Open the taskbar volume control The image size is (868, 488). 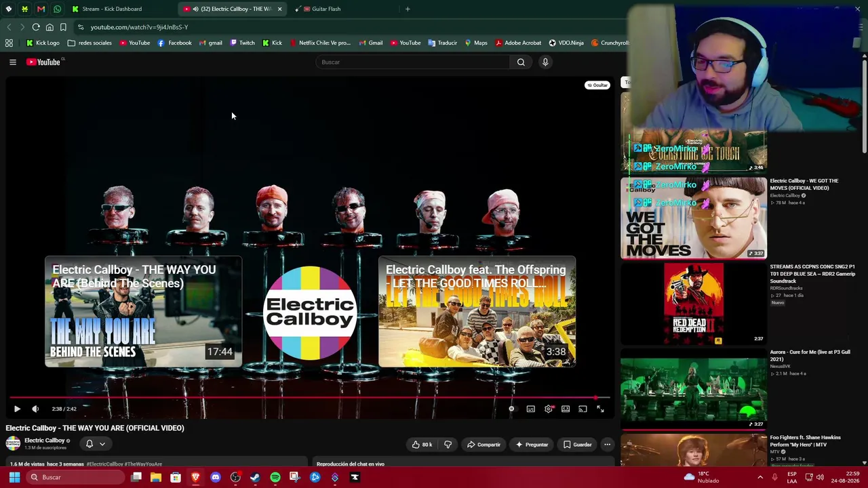(820, 477)
